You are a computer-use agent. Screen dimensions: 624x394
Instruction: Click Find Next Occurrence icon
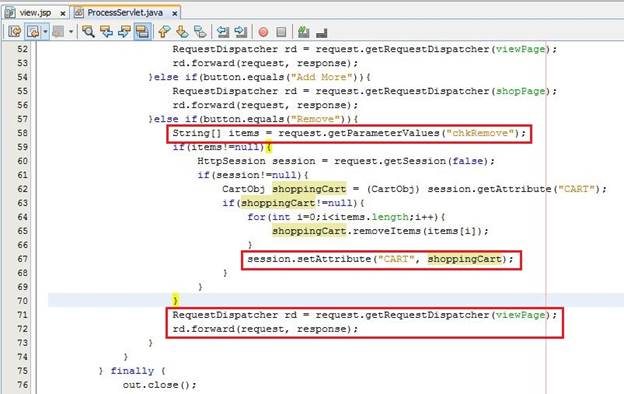pyautogui.click(x=124, y=31)
